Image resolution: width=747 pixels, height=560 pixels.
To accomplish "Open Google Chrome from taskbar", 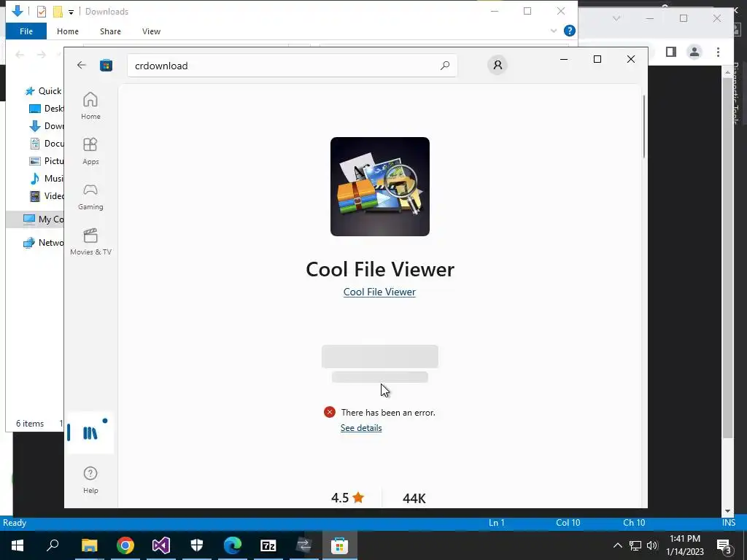I will 125,545.
